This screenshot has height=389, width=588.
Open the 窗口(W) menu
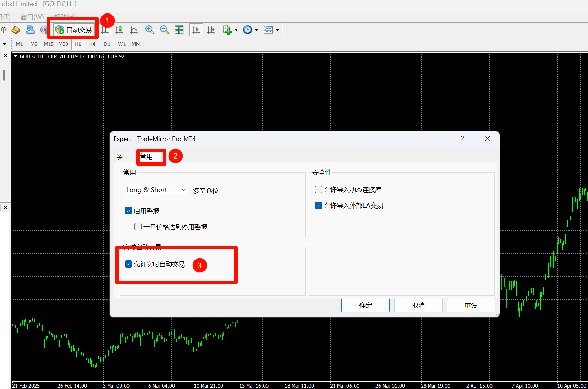[x=32, y=17]
